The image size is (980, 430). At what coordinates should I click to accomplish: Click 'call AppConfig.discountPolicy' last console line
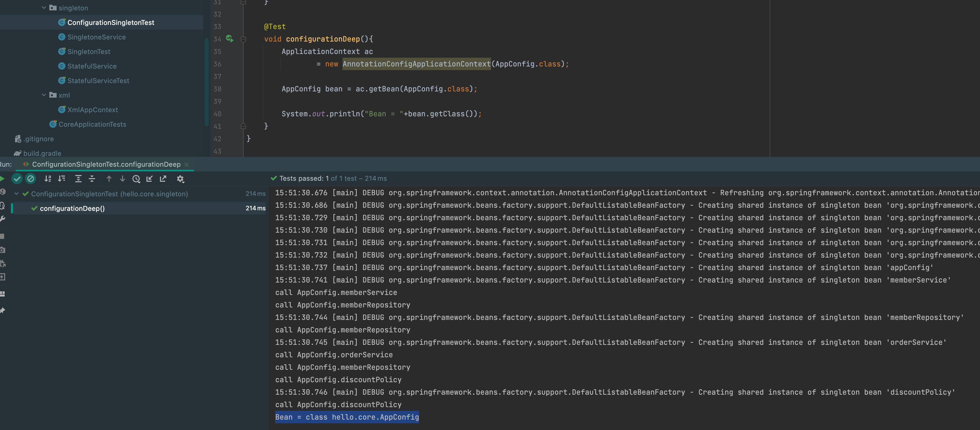pos(338,405)
